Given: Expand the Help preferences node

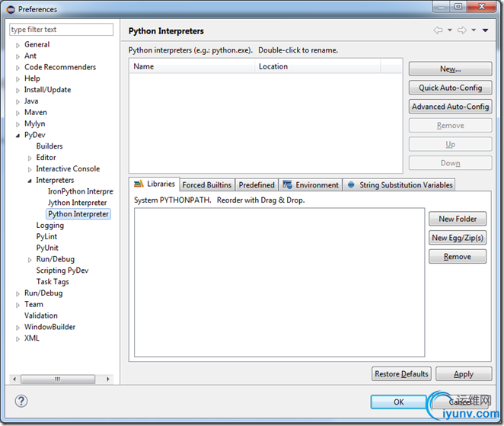Looking at the screenshot, I should point(18,79).
